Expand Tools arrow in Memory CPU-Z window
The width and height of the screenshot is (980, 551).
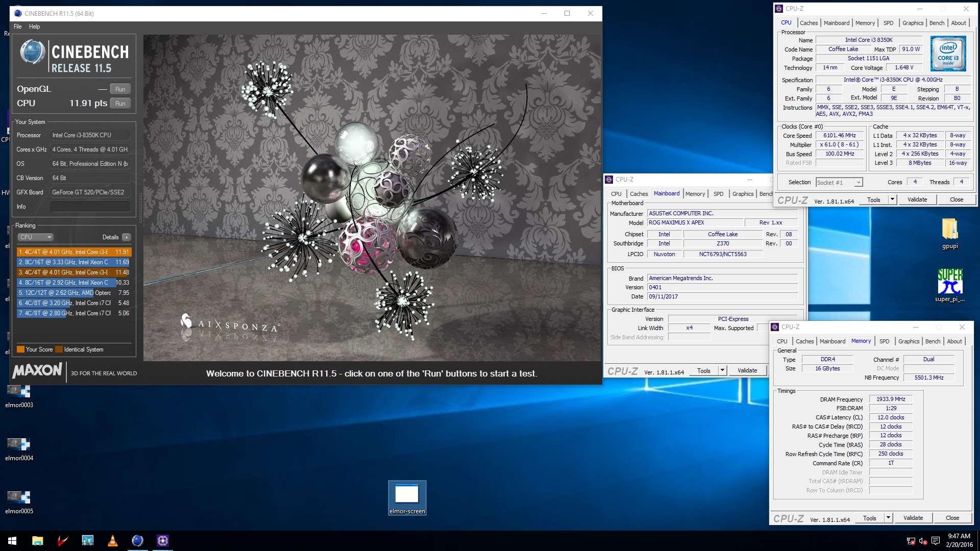pos(888,518)
